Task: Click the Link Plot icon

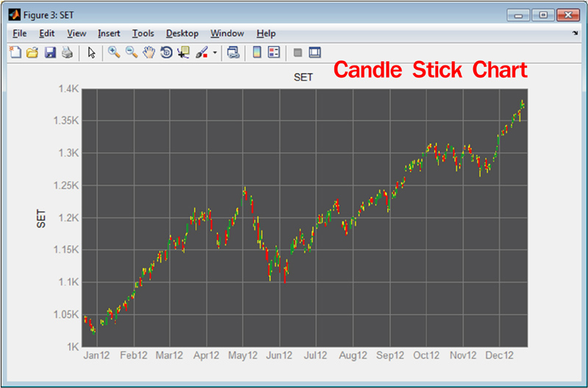Action: [233, 52]
